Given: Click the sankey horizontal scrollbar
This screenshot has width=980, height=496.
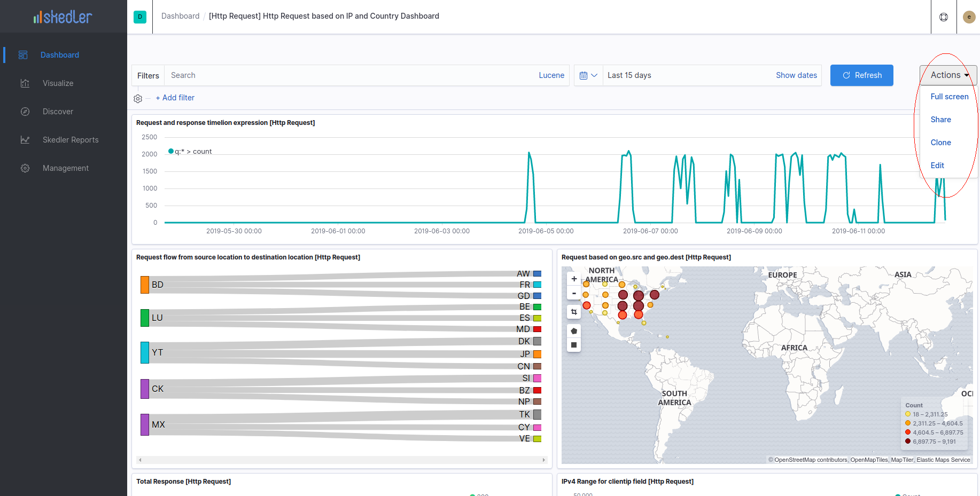Looking at the screenshot, I should (x=342, y=460).
